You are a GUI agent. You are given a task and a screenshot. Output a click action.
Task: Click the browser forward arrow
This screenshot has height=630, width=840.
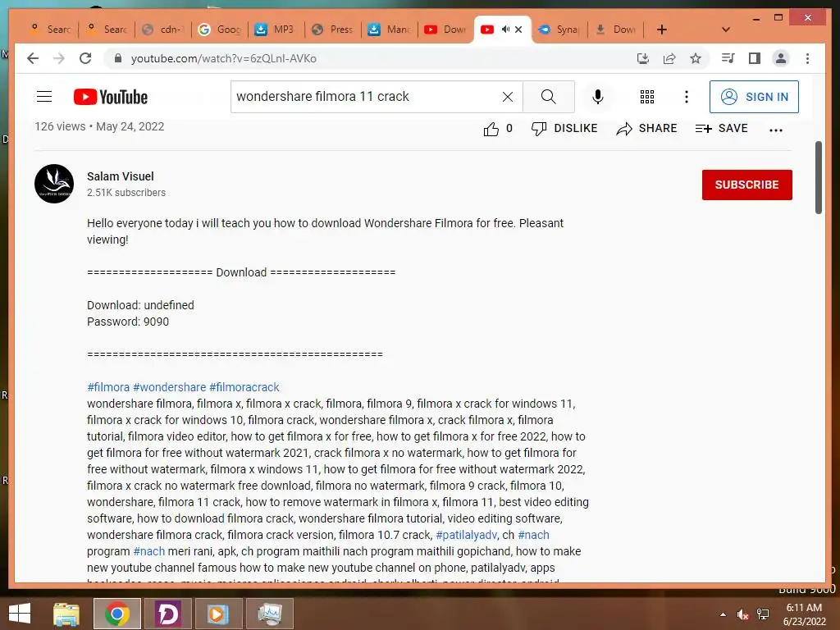click(59, 58)
